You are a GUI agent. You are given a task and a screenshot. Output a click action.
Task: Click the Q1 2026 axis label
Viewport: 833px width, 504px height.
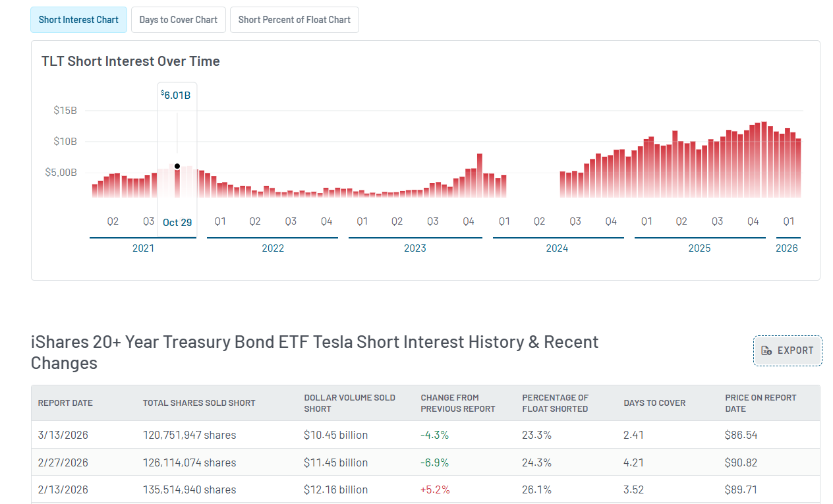[x=788, y=221]
